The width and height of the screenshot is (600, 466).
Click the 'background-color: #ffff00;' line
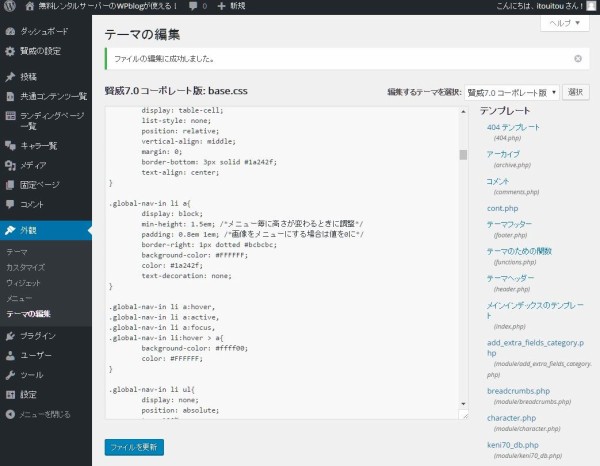[194, 348]
